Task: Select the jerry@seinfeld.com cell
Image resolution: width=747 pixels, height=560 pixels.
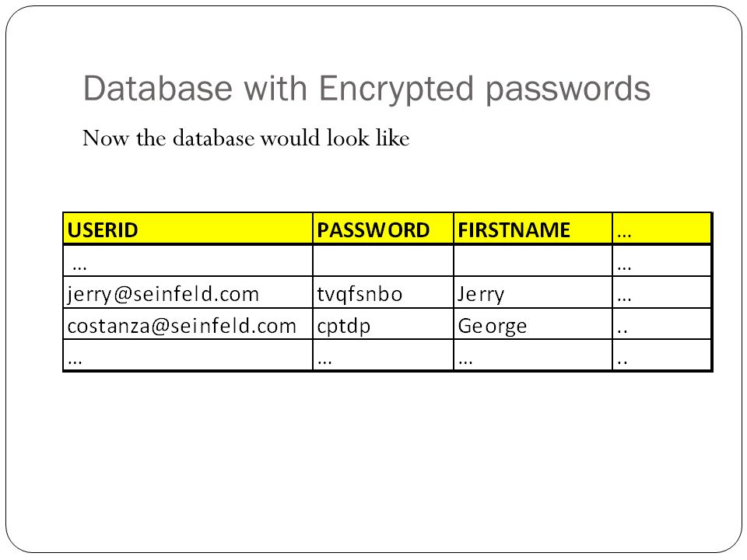Action: coord(188,292)
